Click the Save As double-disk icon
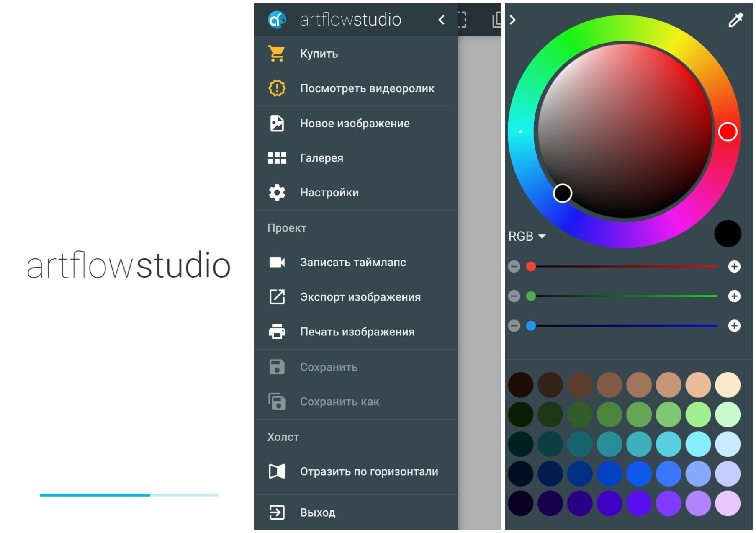This screenshot has width=756, height=533. click(277, 402)
